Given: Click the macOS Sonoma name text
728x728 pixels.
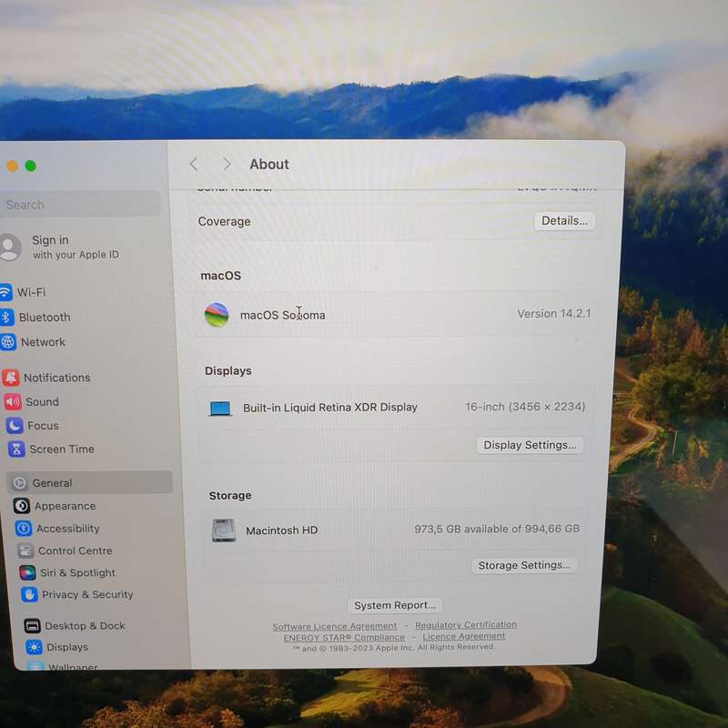Looking at the screenshot, I should pos(283,315).
